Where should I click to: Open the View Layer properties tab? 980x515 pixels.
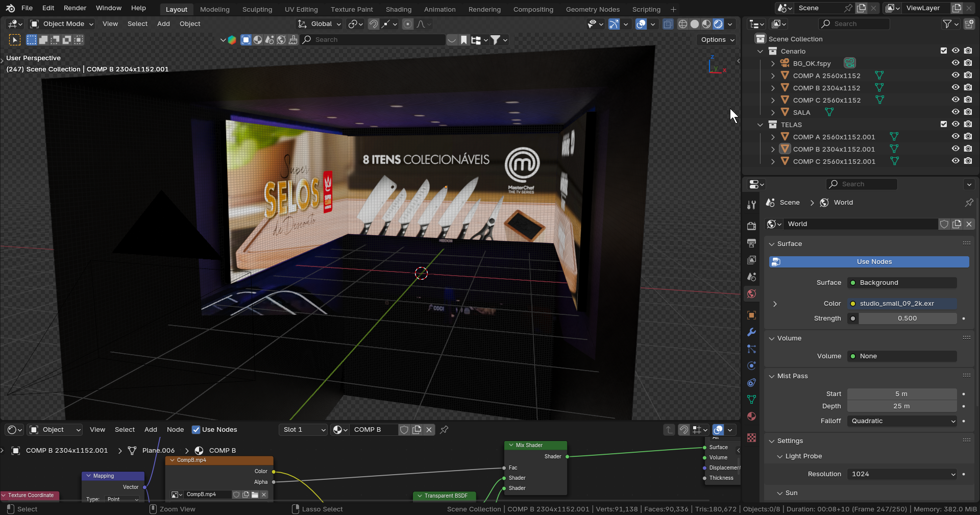pos(751,260)
